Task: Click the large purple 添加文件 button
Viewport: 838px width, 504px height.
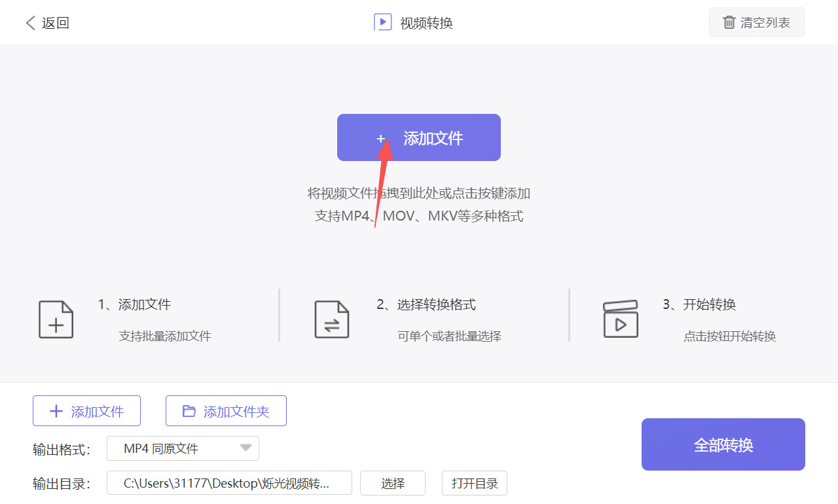Action: [419, 137]
